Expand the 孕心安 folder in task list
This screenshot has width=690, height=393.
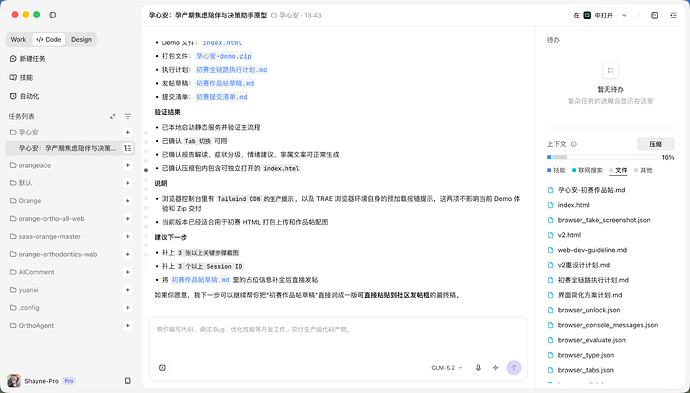pyautogui.click(x=24, y=132)
